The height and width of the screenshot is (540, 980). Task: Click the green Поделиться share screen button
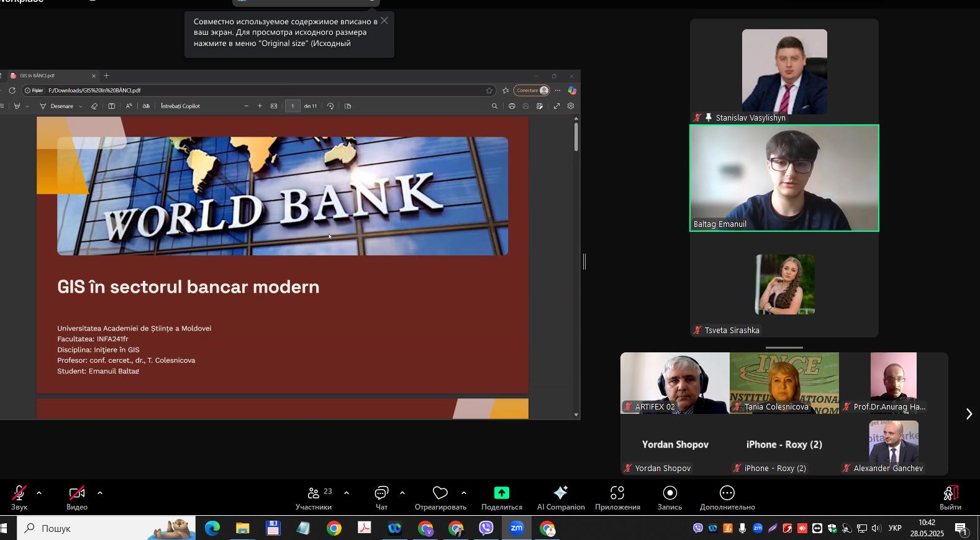tap(502, 498)
